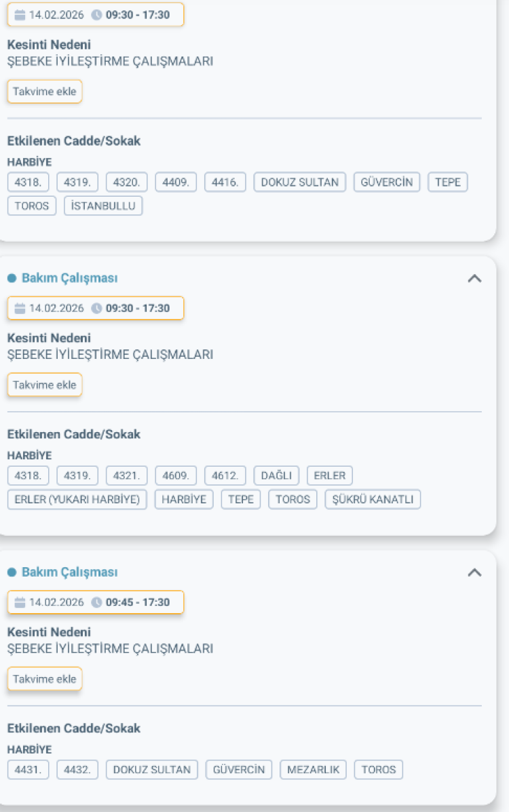Click the ERLER (YUKARI HARBİYE) tag

coord(77,499)
